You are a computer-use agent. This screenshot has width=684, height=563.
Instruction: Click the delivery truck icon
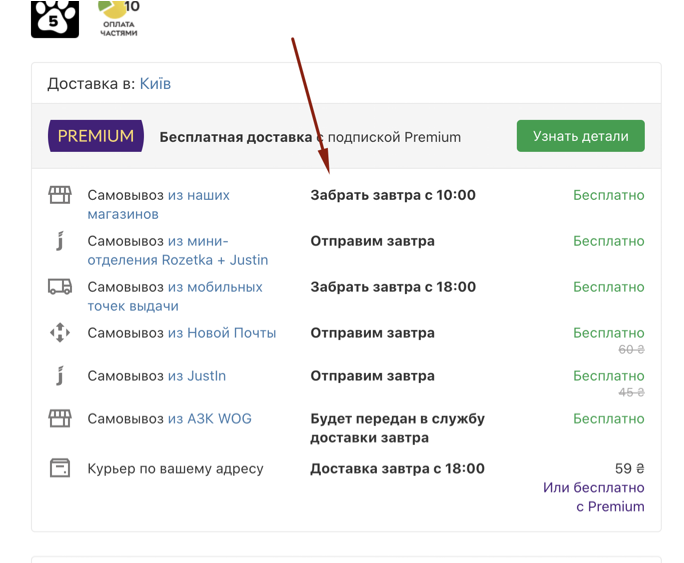pos(60,287)
